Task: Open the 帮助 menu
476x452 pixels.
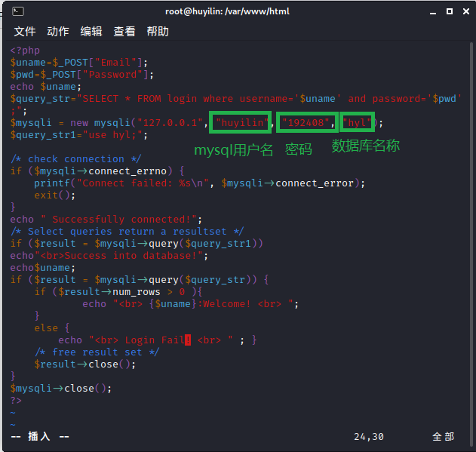Action: [158, 31]
